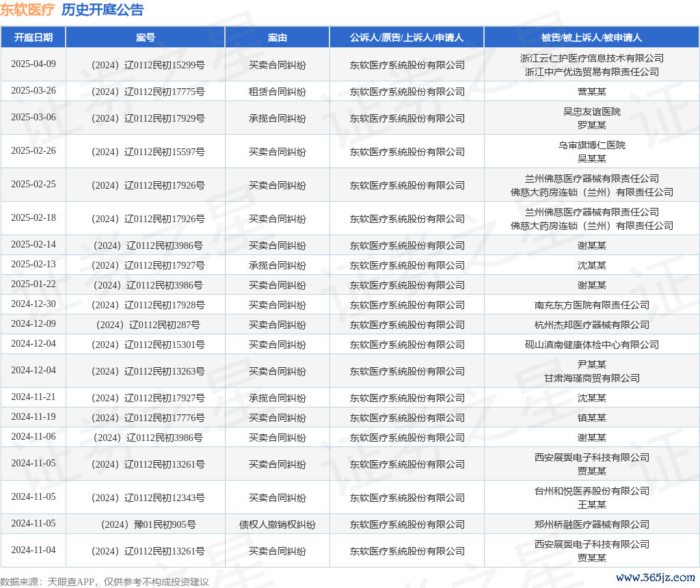The image size is (700, 588).
Task: Click defendant 南充东方医院有限责任公司
Action: [x=591, y=306]
